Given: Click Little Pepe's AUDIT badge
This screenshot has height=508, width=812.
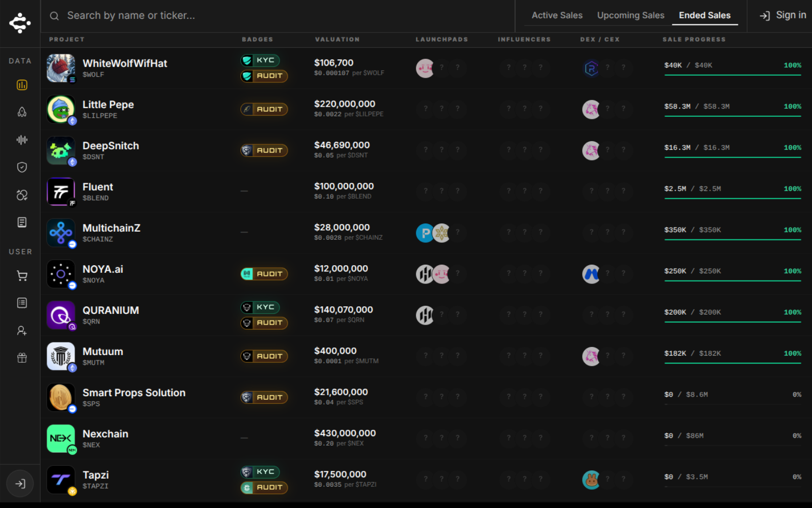Looking at the screenshot, I should click(264, 109).
